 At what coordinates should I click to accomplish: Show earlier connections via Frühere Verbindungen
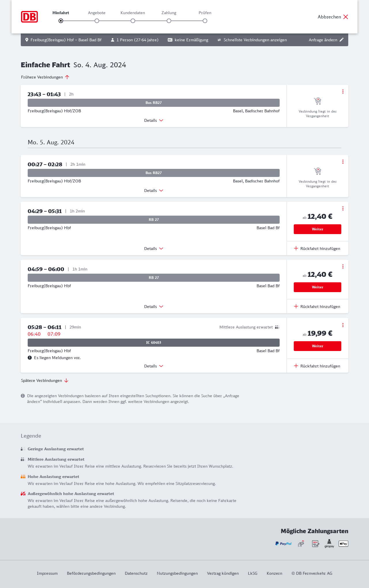45,77
